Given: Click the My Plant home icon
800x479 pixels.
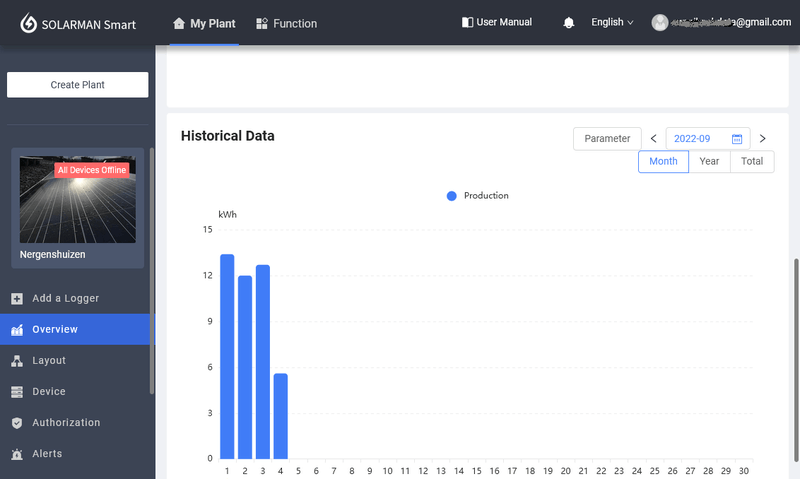Looking at the screenshot, I should coord(179,23).
